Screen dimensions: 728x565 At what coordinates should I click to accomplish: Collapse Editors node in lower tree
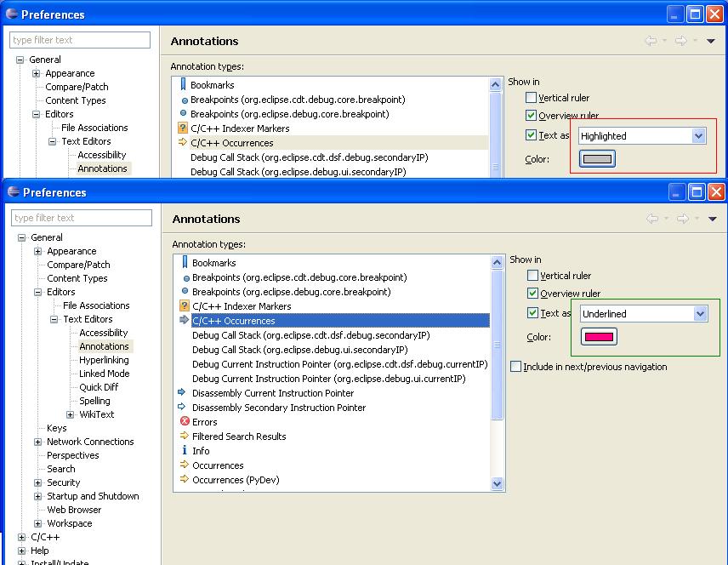[37, 292]
